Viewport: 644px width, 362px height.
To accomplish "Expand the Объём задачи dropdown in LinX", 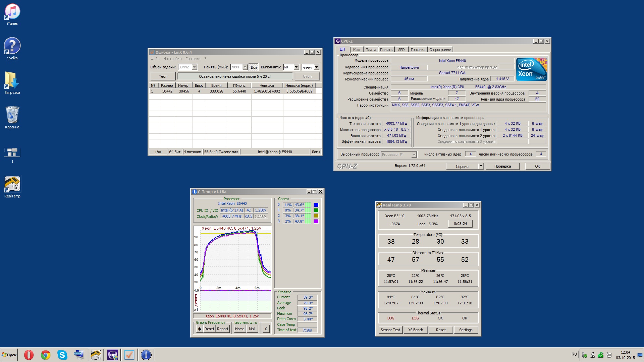I will pyautogui.click(x=194, y=67).
